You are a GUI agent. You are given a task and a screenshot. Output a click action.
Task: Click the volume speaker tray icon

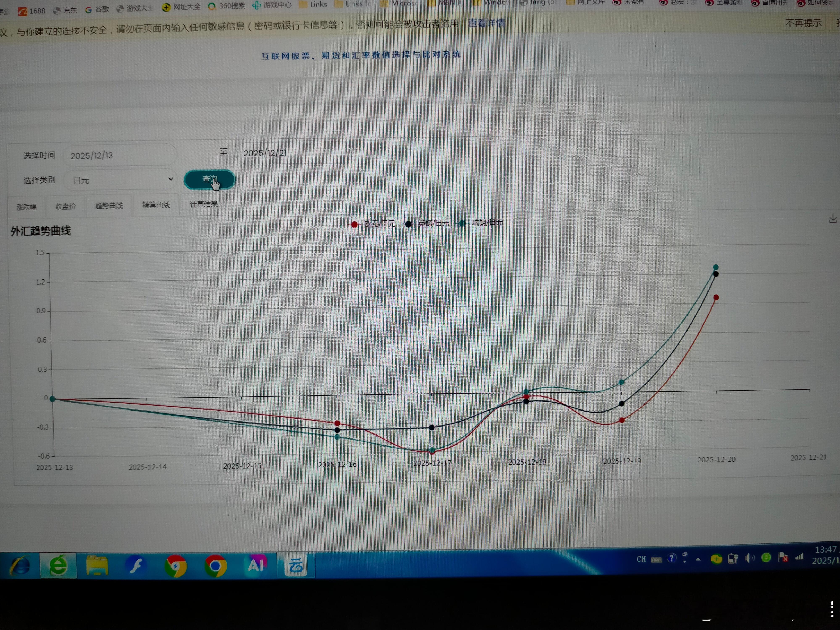tap(749, 558)
